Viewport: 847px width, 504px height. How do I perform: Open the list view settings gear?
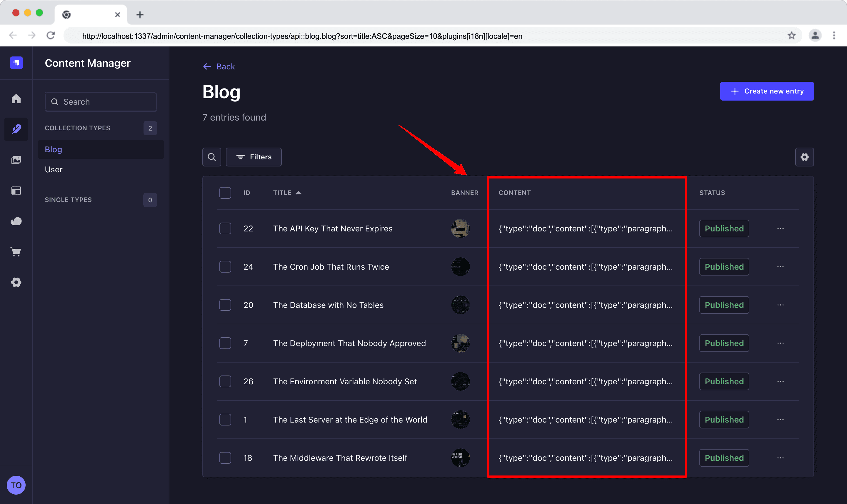pyautogui.click(x=804, y=157)
